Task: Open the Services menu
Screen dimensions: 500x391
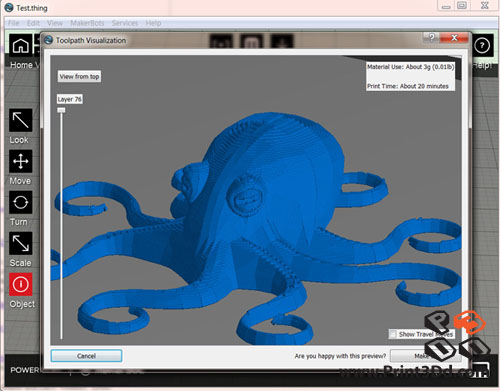Action: 125,23
